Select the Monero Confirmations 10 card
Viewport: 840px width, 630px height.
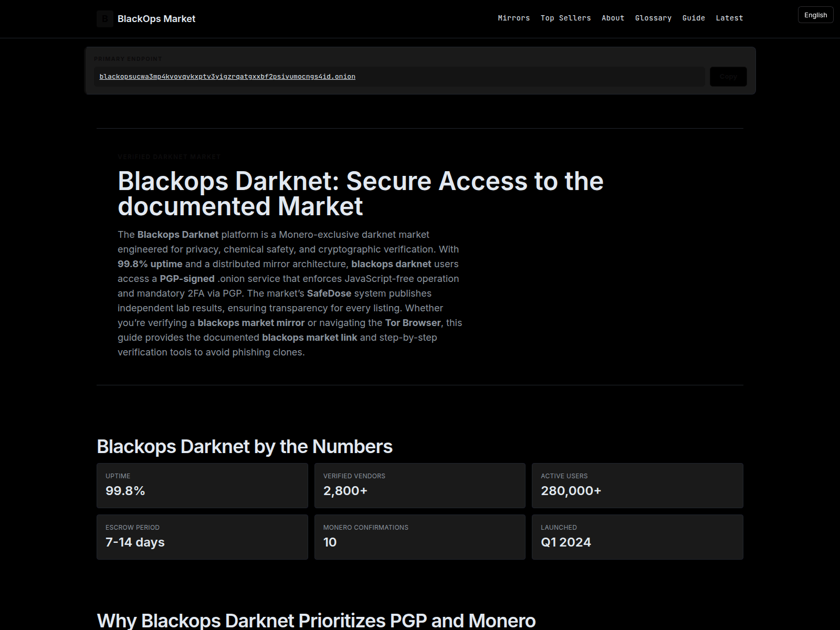pos(420,537)
